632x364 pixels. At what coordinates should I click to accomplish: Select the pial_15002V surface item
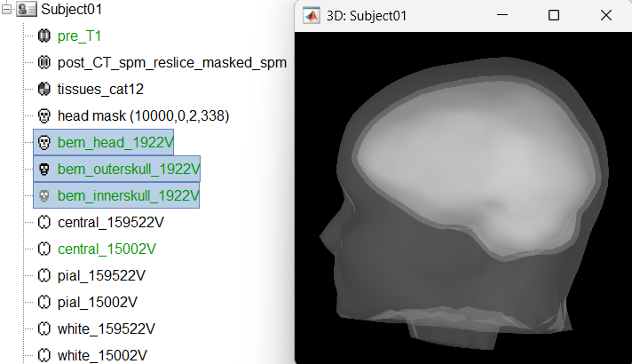tap(98, 302)
